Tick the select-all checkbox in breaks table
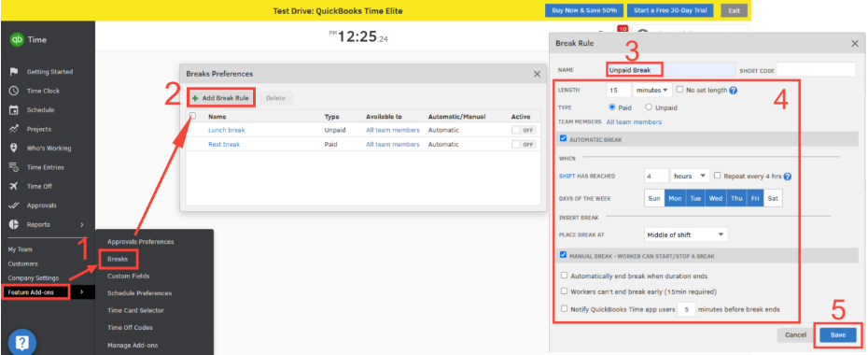This screenshot has width=868, height=355. click(x=192, y=116)
